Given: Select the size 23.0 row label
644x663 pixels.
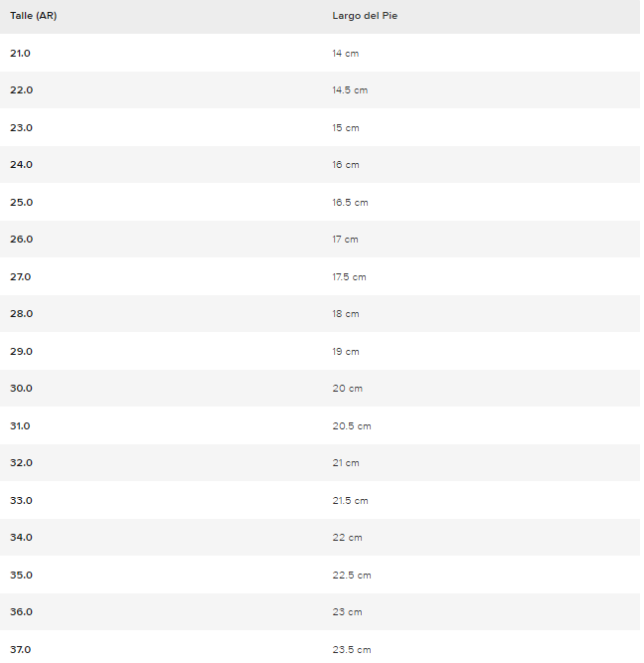Looking at the screenshot, I should (21, 127).
